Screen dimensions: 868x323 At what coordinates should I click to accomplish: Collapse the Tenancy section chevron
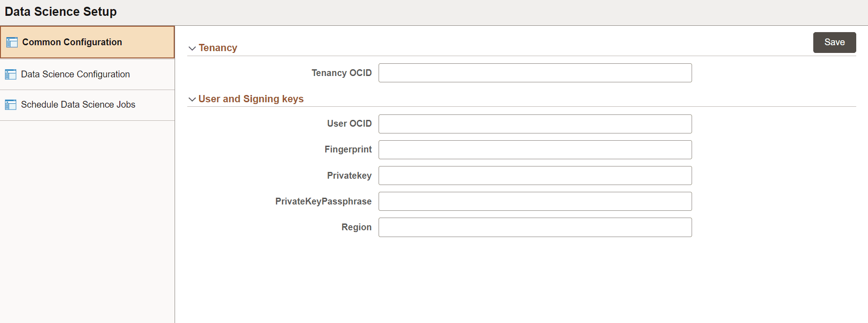[x=192, y=48]
